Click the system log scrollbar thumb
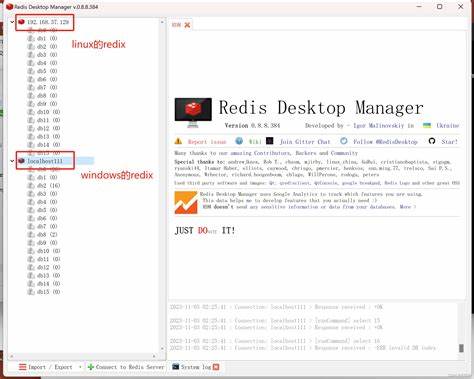 [x=461, y=348]
